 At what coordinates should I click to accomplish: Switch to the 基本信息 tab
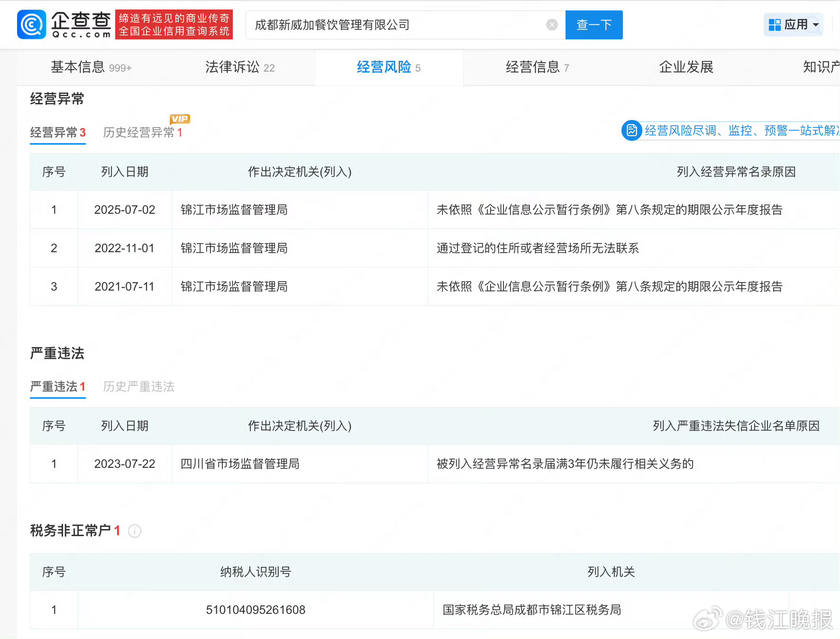[x=91, y=67]
